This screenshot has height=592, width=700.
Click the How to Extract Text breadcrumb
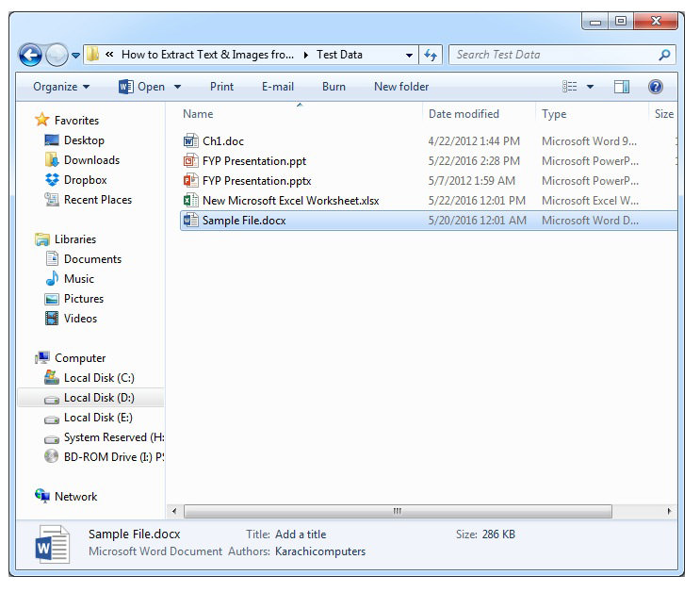207,55
